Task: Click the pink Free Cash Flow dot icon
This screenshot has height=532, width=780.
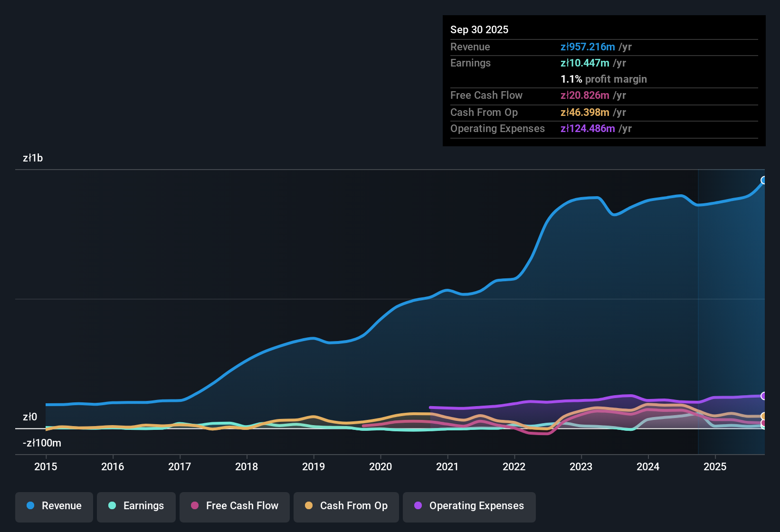Action: click(195, 506)
